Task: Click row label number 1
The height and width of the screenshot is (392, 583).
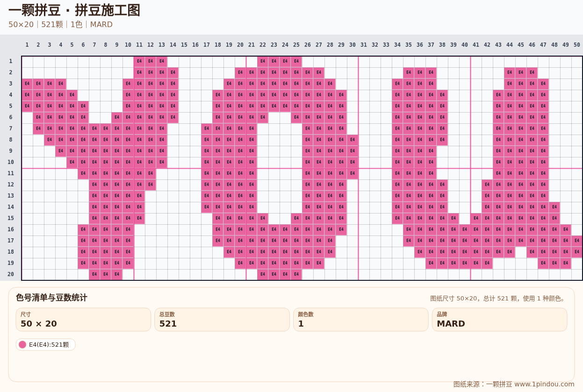Action: 11,61
